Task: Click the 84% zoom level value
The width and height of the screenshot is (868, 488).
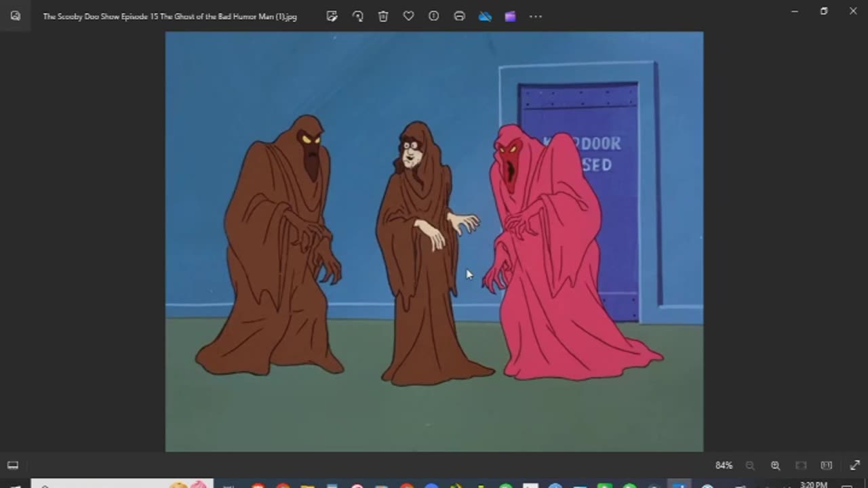Action: (x=724, y=466)
